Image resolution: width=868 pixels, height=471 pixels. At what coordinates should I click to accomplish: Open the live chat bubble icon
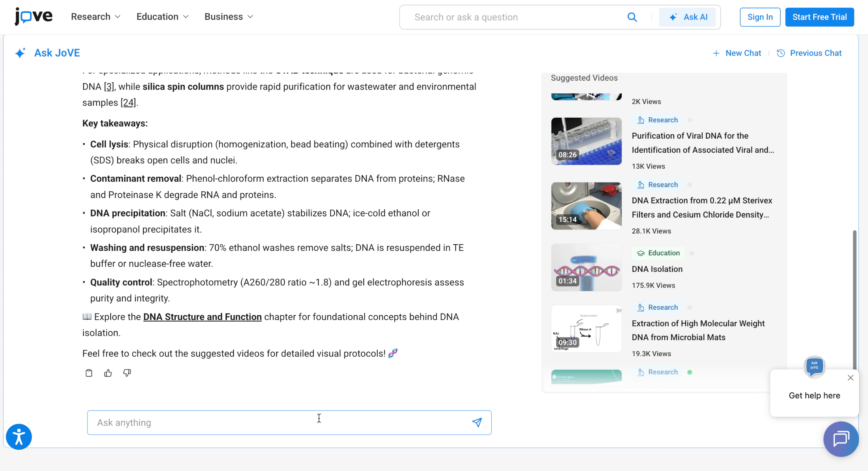[841, 439]
